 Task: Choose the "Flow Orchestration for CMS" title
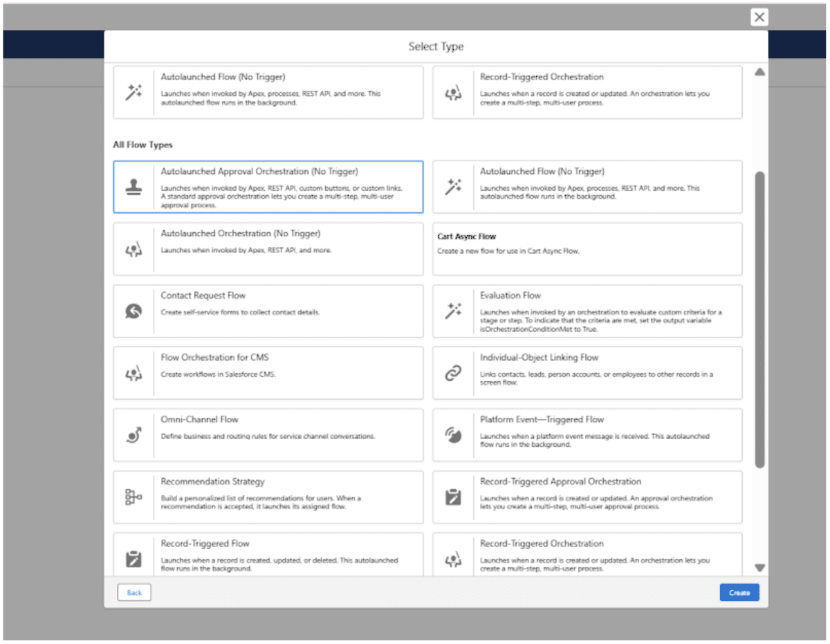(215, 358)
